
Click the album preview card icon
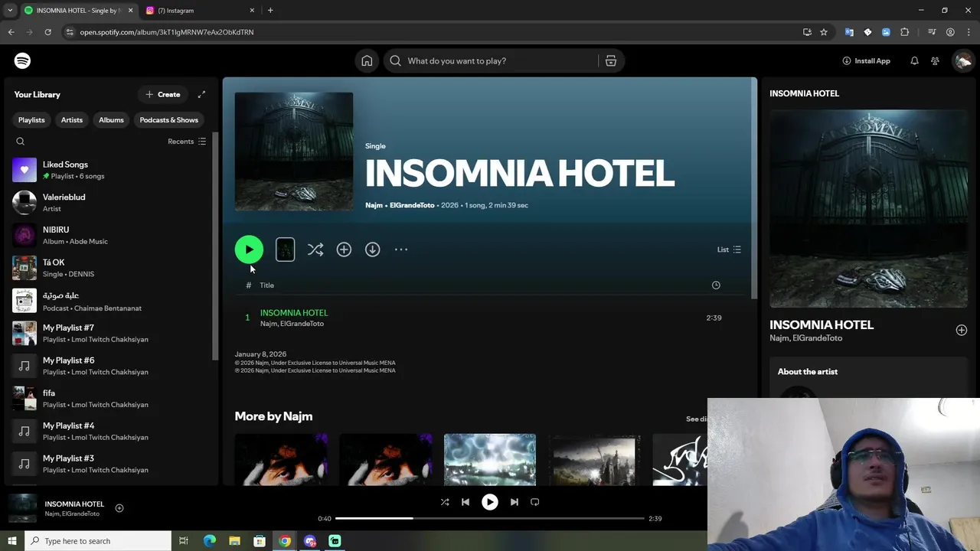tap(285, 249)
